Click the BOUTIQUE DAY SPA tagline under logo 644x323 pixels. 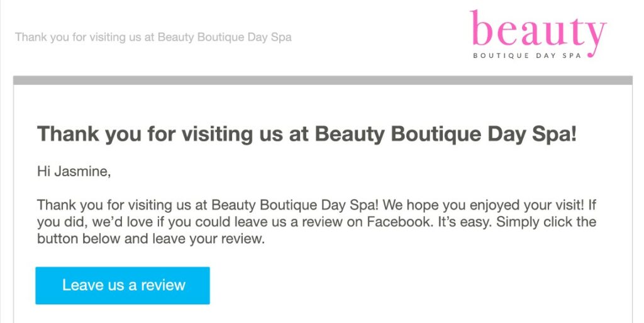[x=528, y=55]
